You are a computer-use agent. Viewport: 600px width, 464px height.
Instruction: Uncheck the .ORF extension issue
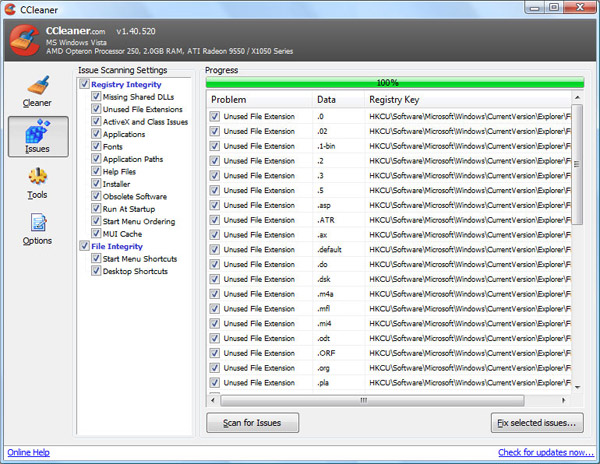pos(215,353)
